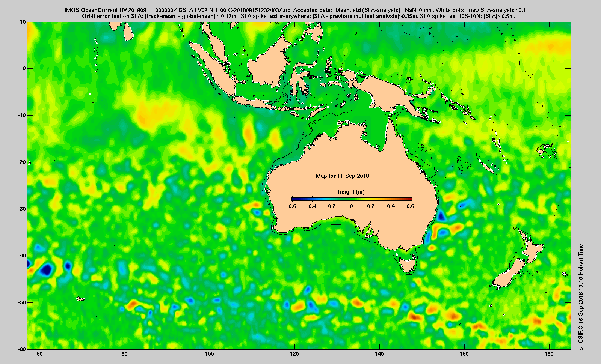
Task: Click the '0.6' colorbar tick label
Action: (410, 206)
